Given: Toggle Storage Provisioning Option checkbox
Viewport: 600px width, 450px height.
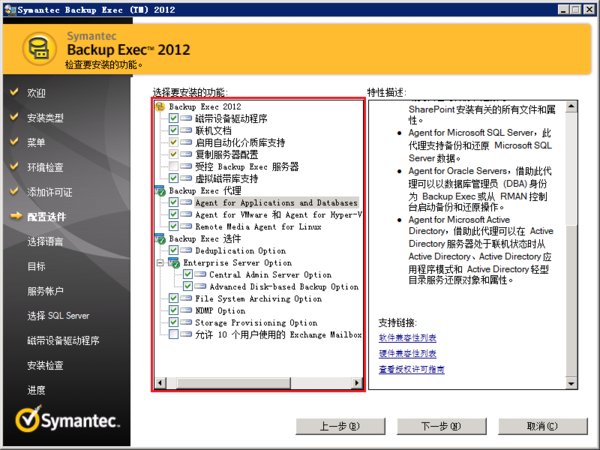Looking at the screenshot, I should (173, 322).
